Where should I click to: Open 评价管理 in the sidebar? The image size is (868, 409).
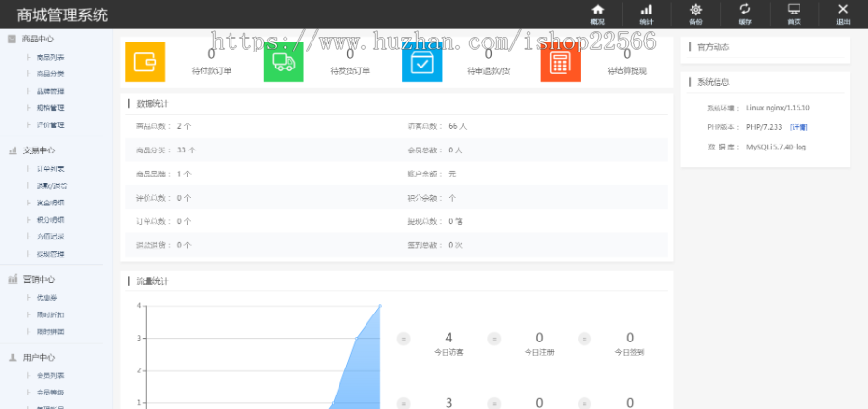click(50, 125)
